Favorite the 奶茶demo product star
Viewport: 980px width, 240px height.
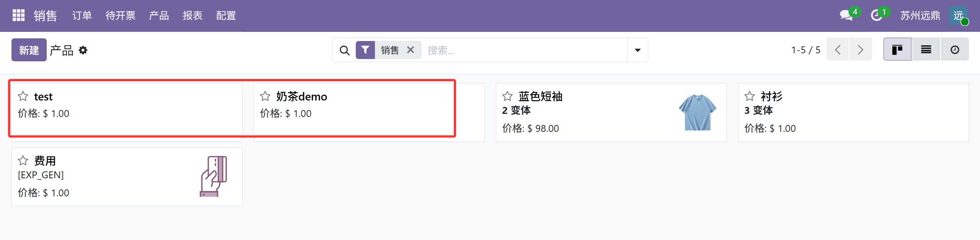[x=265, y=96]
